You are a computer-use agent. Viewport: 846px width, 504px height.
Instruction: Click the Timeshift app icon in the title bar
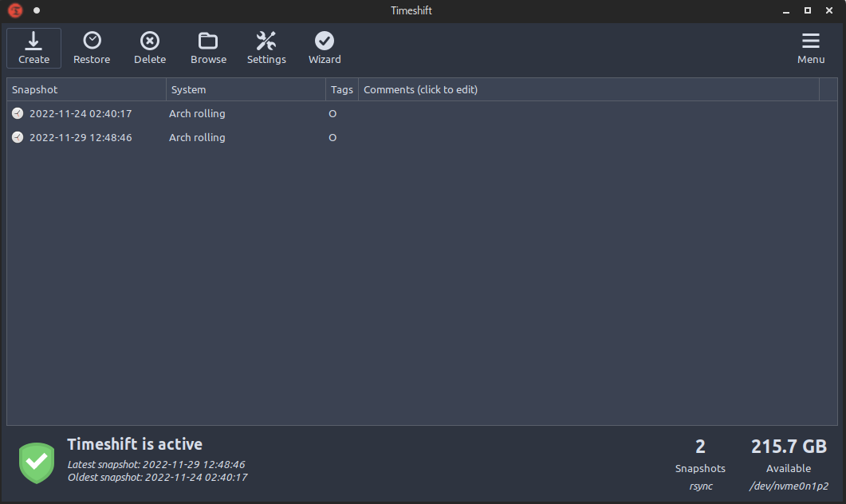click(16, 10)
